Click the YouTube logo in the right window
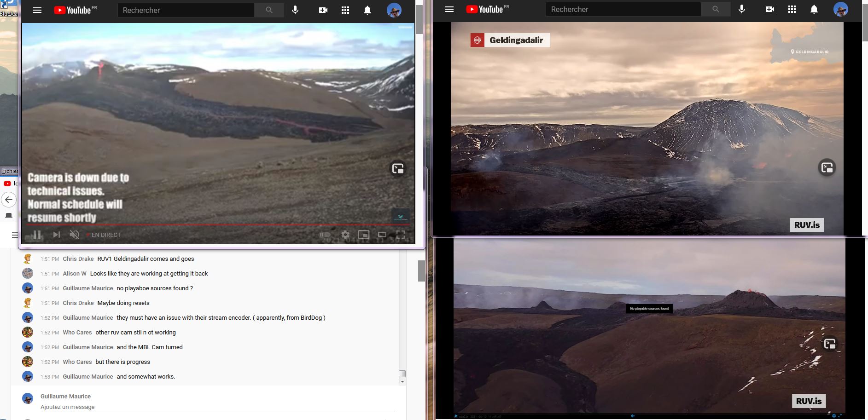The width and height of the screenshot is (868, 420). coord(488,9)
